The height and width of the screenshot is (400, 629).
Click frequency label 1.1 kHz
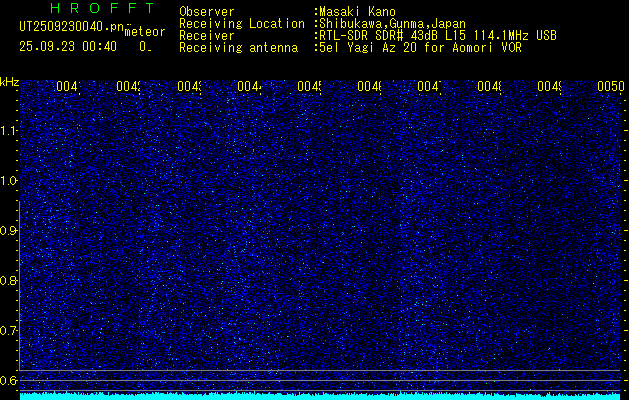tap(8, 130)
